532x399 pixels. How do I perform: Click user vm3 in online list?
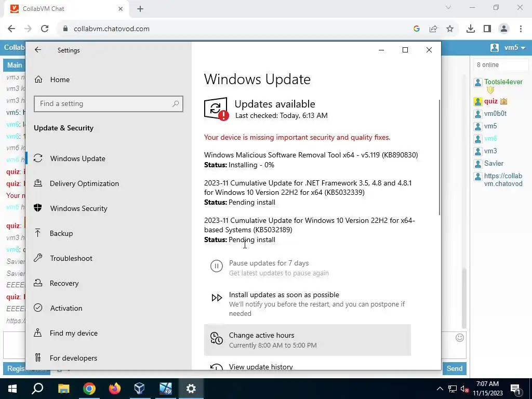click(x=490, y=151)
